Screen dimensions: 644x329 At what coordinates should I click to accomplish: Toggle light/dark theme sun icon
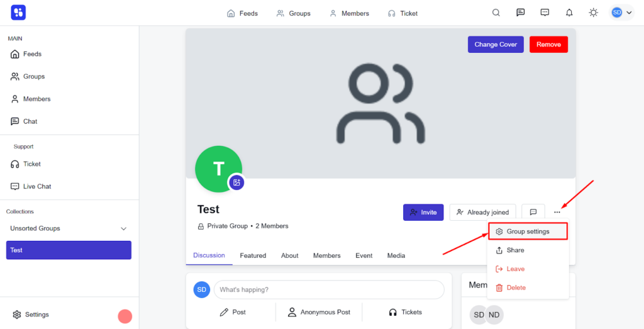[593, 13]
